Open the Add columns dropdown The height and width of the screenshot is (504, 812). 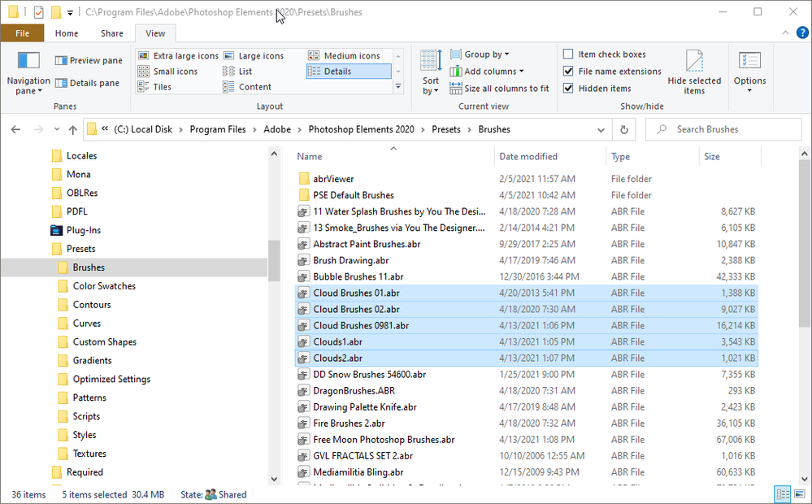pyautogui.click(x=487, y=72)
